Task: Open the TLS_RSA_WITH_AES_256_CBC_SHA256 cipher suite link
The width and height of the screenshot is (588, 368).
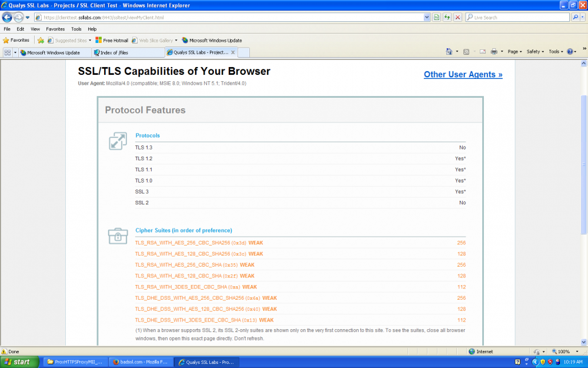Action: 182,242
